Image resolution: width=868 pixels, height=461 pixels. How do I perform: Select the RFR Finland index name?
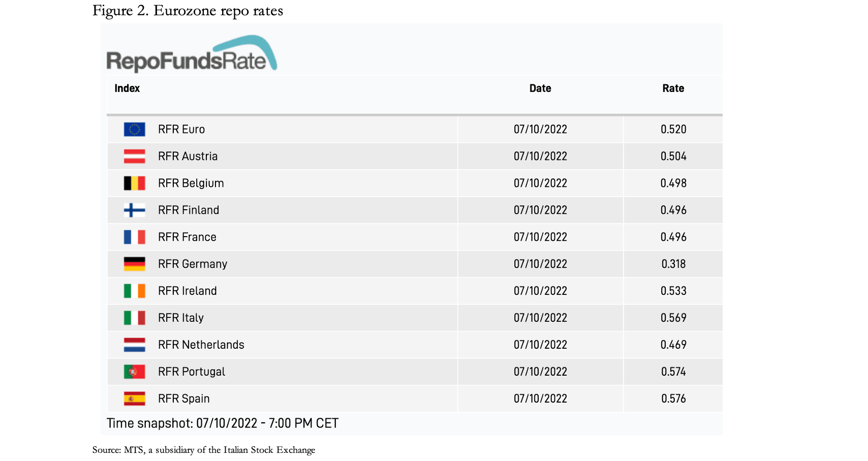tap(189, 210)
